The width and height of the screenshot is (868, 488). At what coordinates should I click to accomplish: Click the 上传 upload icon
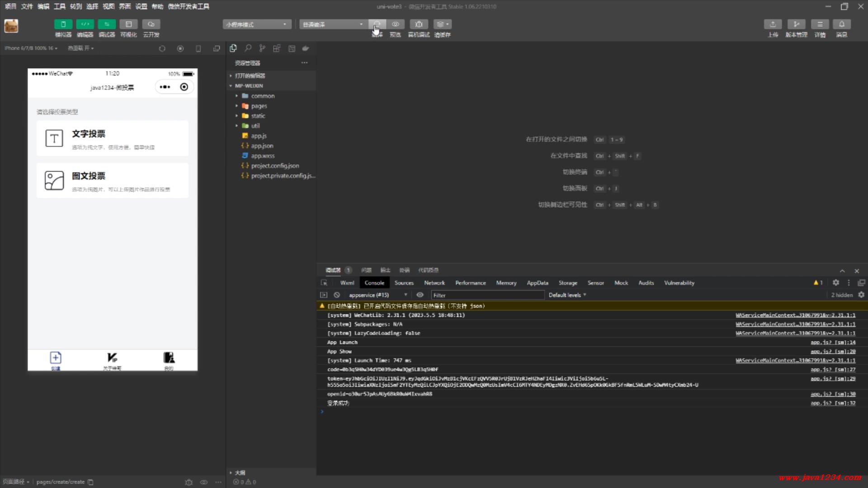[773, 24]
